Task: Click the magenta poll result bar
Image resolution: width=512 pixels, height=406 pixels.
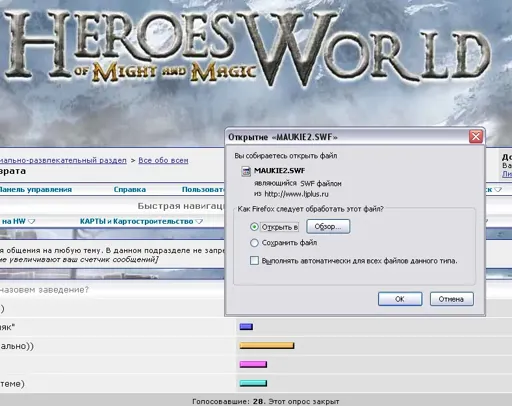Action: [253, 364]
